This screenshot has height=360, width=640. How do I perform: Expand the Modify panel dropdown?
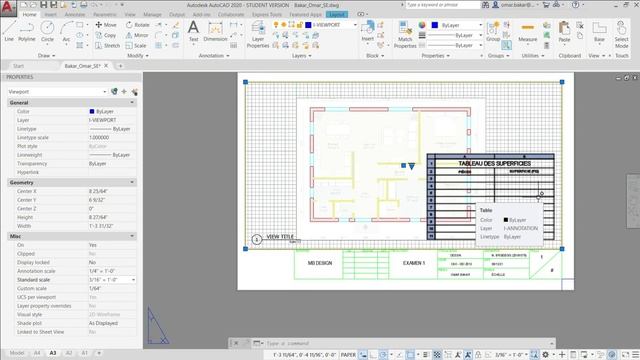pyautogui.click(x=138, y=56)
